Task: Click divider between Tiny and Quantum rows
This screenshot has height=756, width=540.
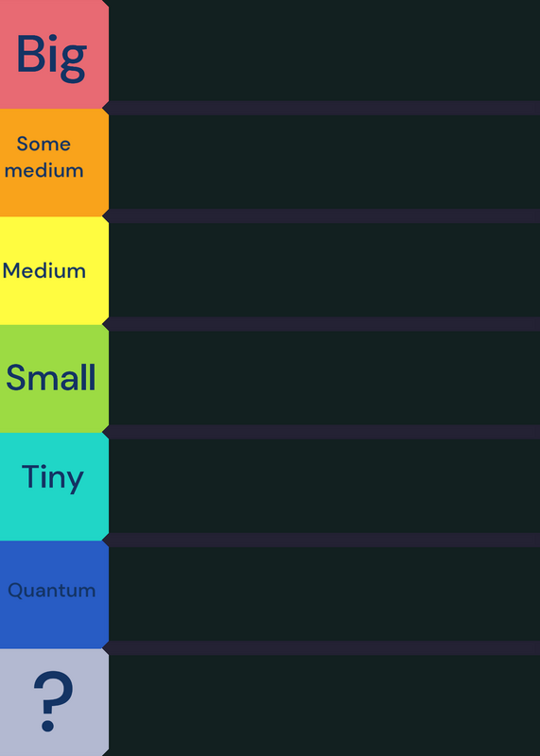Action: coord(321,540)
